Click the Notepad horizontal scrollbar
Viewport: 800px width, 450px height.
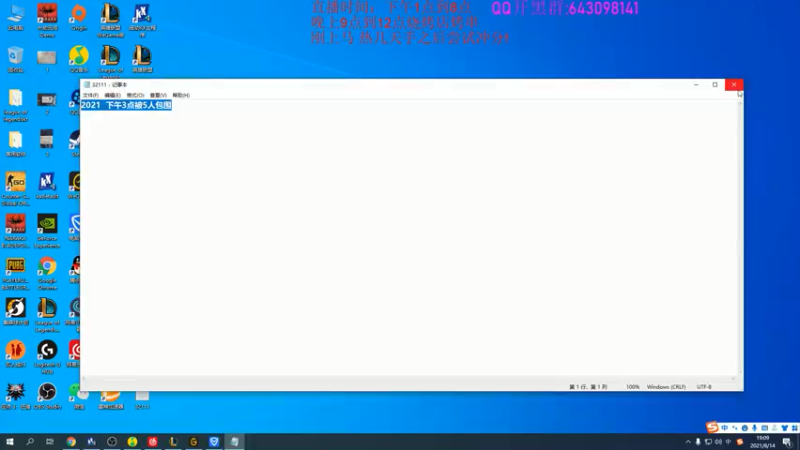click(x=409, y=379)
